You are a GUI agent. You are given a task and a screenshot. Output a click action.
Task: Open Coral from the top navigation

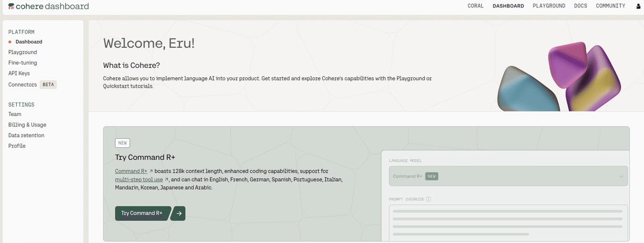475,6
